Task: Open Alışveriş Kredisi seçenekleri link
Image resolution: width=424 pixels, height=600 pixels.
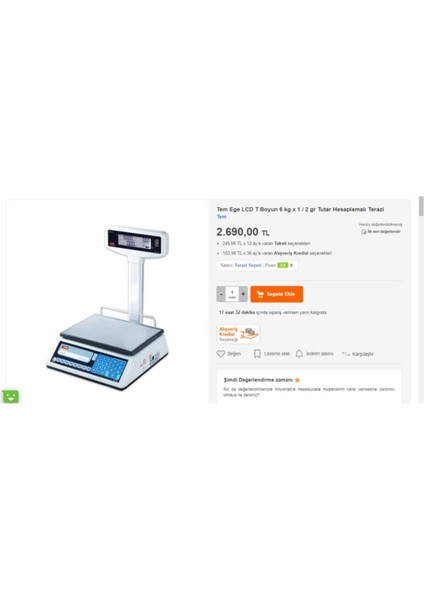Action: (x=303, y=253)
